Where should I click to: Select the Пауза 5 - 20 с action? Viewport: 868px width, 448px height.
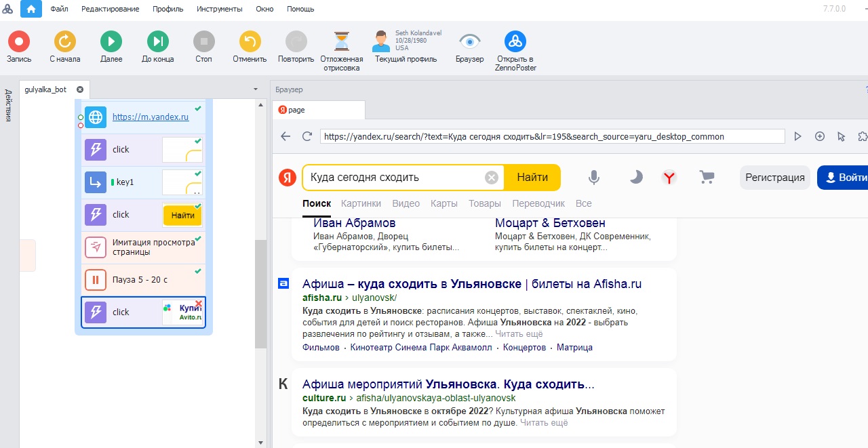143,280
